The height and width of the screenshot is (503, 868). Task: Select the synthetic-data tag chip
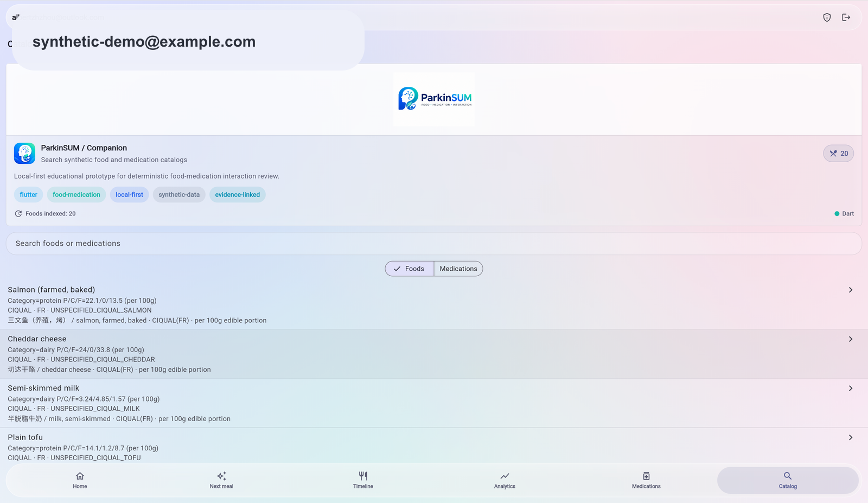tap(179, 195)
